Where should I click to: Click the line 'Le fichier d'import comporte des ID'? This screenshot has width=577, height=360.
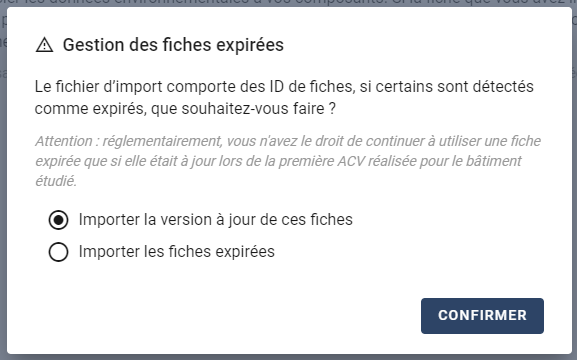pyautogui.click(x=284, y=87)
